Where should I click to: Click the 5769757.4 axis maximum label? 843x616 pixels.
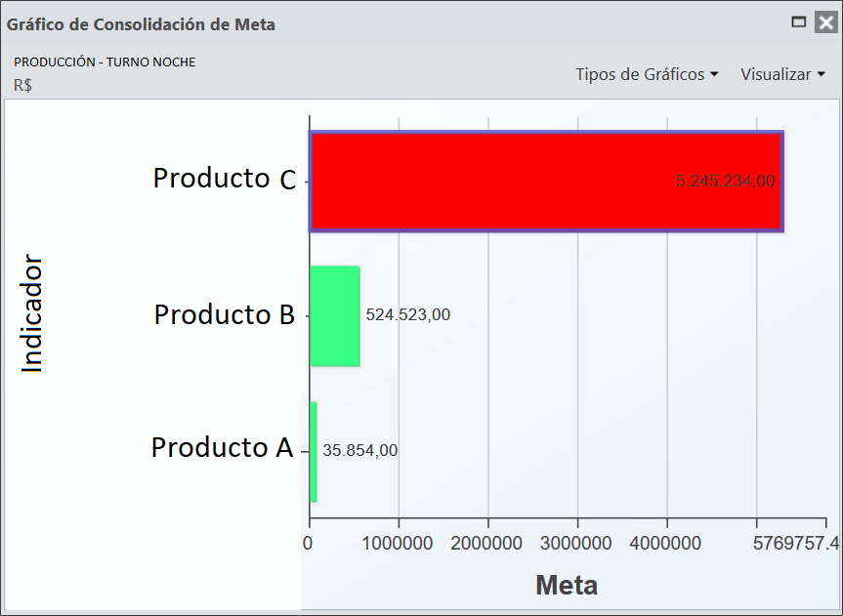[x=796, y=543]
